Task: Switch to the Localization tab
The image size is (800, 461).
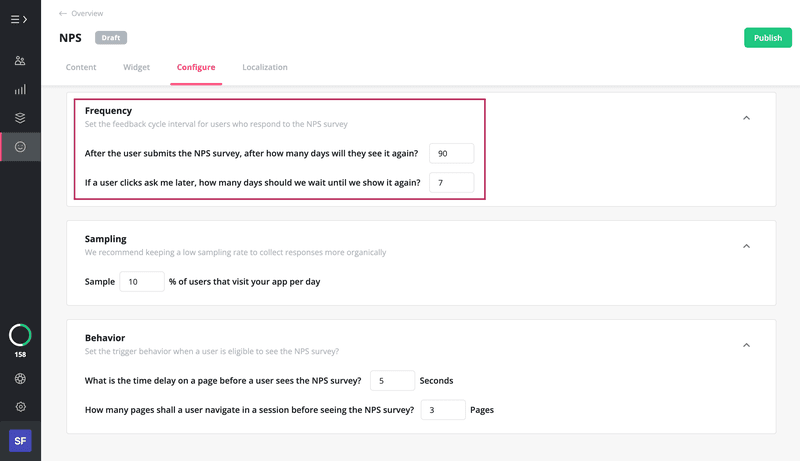Action: click(265, 67)
